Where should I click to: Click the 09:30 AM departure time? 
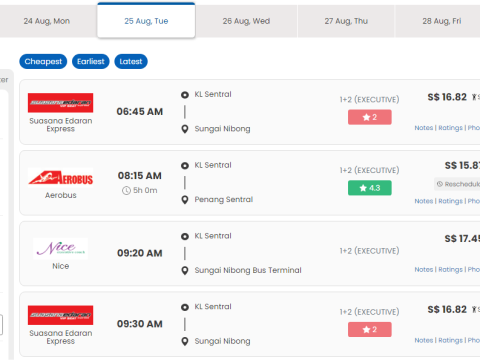[140, 324]
